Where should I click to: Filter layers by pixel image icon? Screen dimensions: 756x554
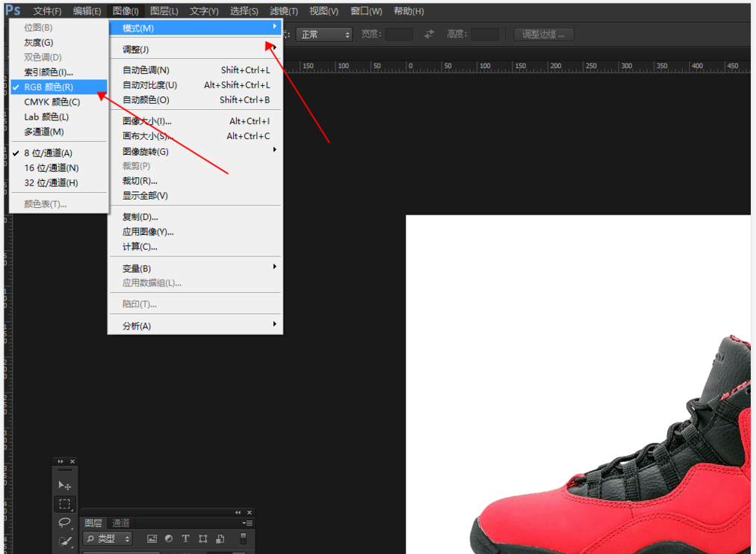pyautogui.click(x=152, y=538)
